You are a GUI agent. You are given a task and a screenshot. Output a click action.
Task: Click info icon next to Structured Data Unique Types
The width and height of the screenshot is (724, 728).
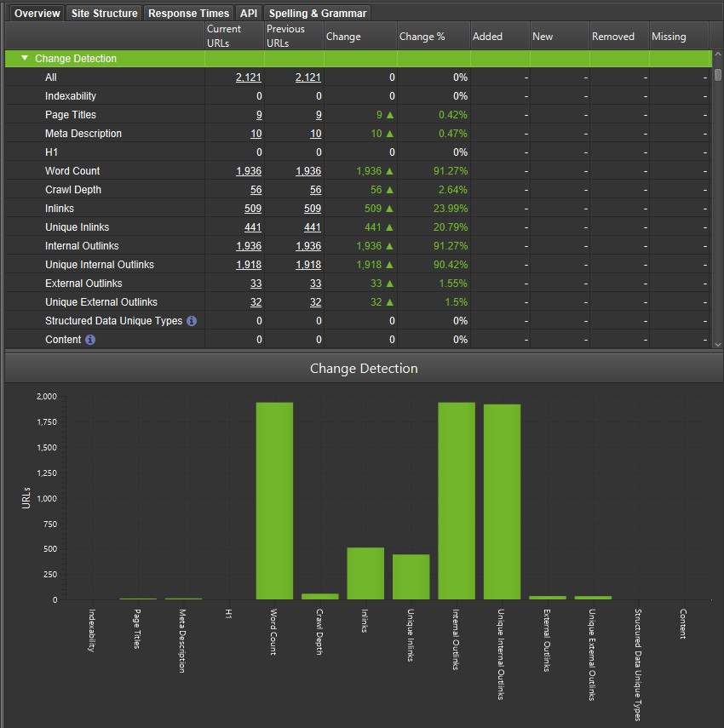pyautogui.click(x=192, y=321)
